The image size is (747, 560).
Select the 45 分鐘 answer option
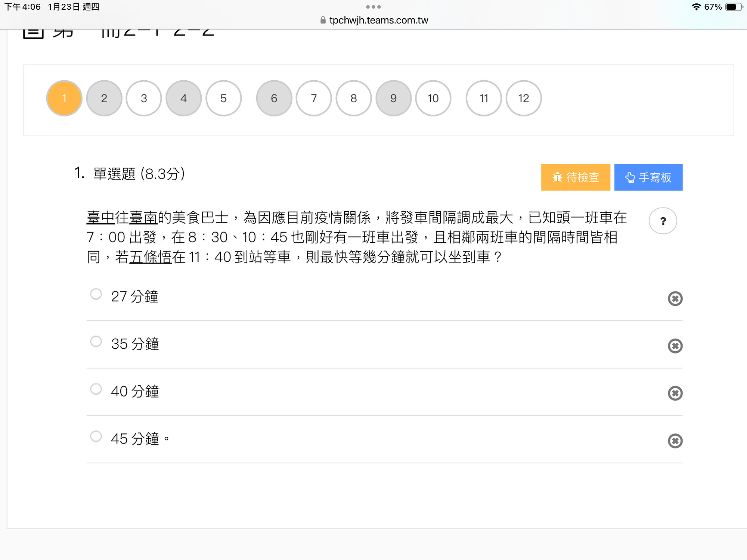[x=96, y=436]
